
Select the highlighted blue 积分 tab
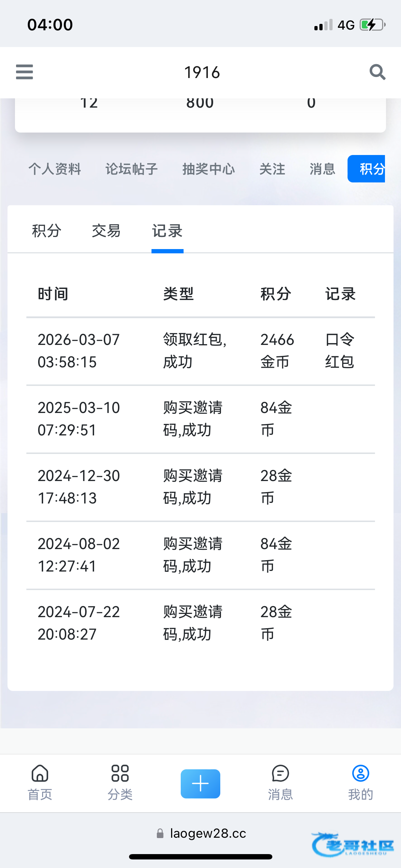(x=367, y=169)
